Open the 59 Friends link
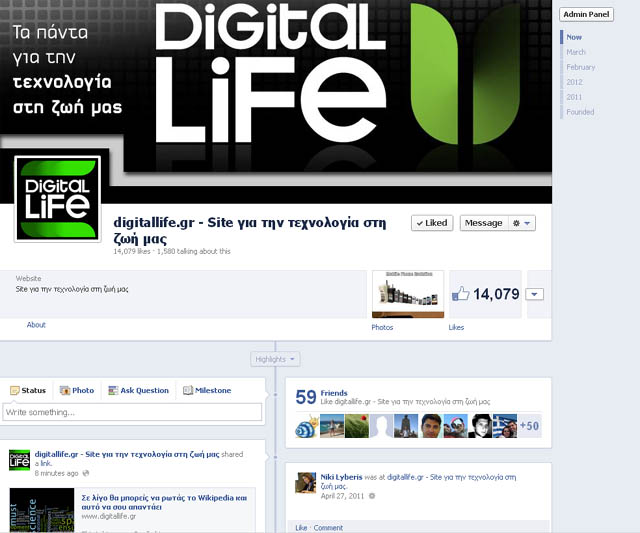640x533 pixels. pos(334,393)
